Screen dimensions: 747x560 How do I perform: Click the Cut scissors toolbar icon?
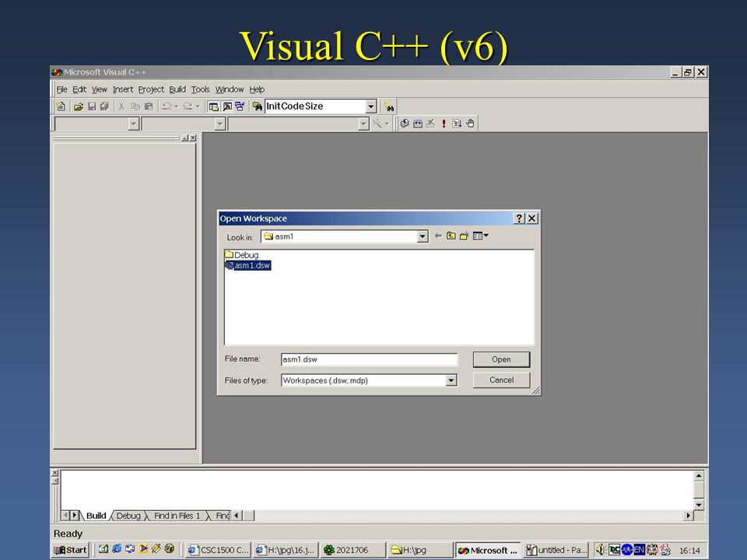click(121, 107)
